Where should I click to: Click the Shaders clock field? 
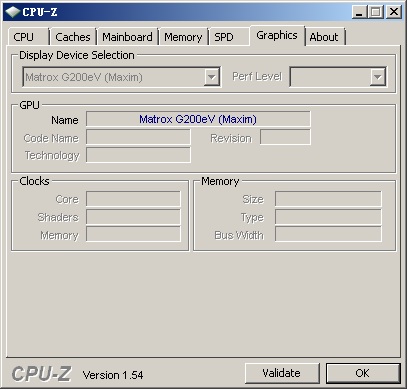[x=133, y=217]
